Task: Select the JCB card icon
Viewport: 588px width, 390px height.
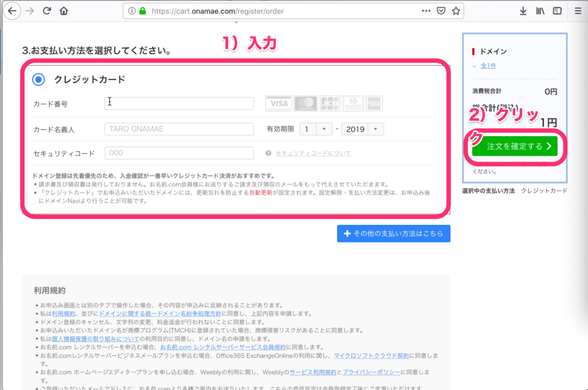Action: 328,103
